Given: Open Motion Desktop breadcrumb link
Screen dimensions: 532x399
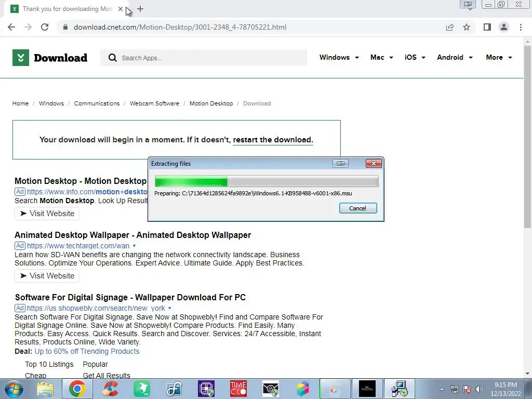Looking at the screenshot, I should point(211,103).
